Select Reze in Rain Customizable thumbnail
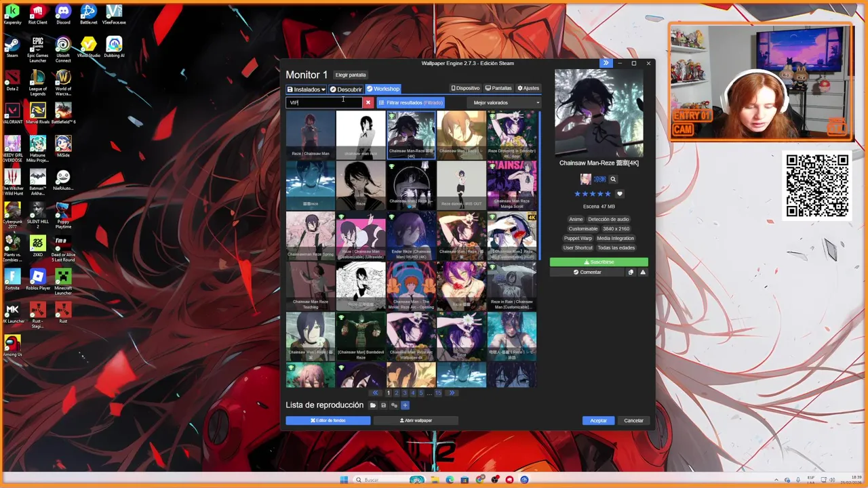Image resolution: width=868 pixels, height=488 pixels. click(511, 285)
